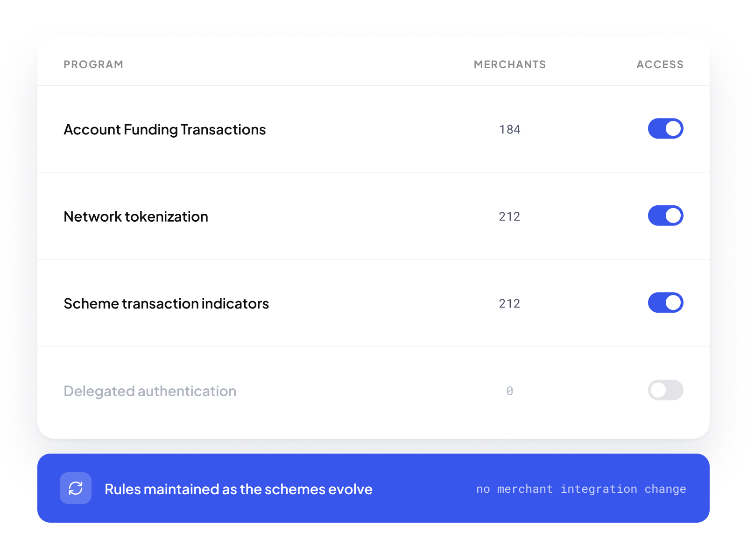This screenshot has height=560, width=747.
Task: Click the ACCESS column header
Action: [660, 64]
